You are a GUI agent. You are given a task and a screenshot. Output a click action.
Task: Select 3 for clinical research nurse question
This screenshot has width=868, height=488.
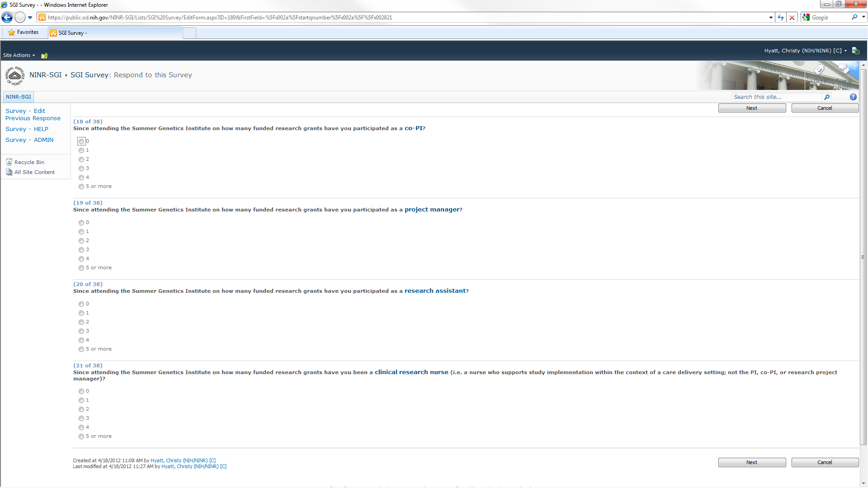(x=81, y=418)
